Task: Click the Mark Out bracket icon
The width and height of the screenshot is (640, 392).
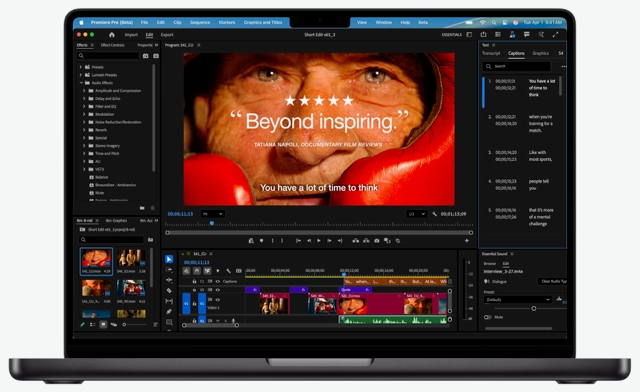Action: tap(282, 241)
